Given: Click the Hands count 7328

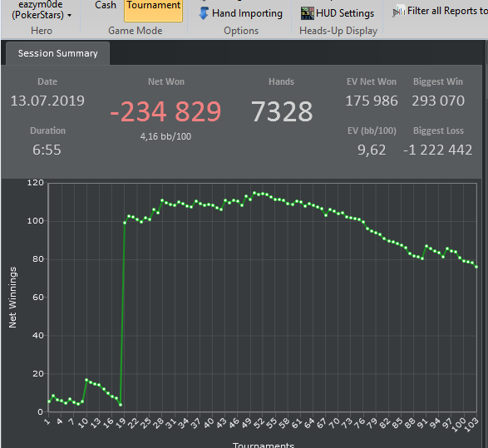Looking at the screenshot, I should (282, 111).
